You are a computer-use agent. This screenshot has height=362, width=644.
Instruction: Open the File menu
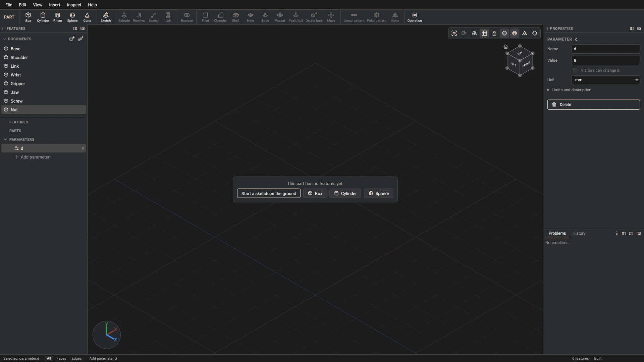[9, 5]
